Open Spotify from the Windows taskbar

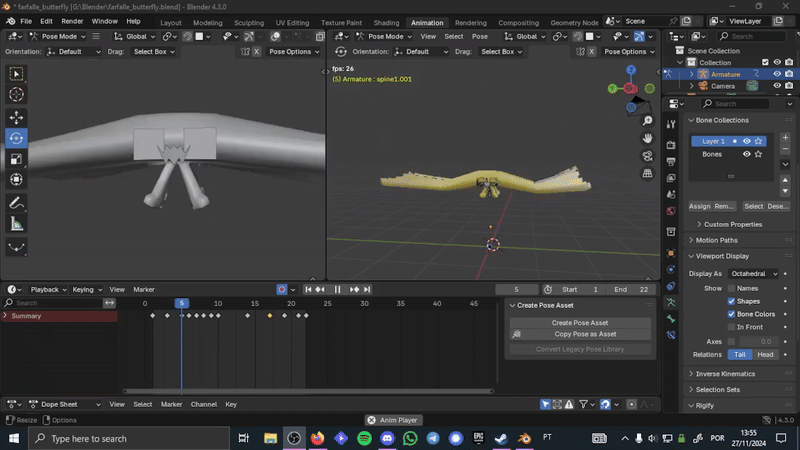[363, 438]
